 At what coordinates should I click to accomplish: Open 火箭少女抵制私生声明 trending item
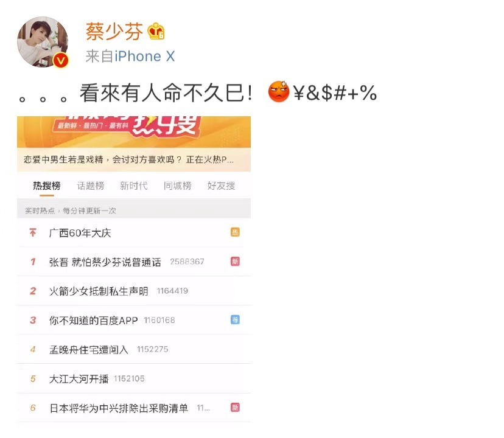[134, 291]
